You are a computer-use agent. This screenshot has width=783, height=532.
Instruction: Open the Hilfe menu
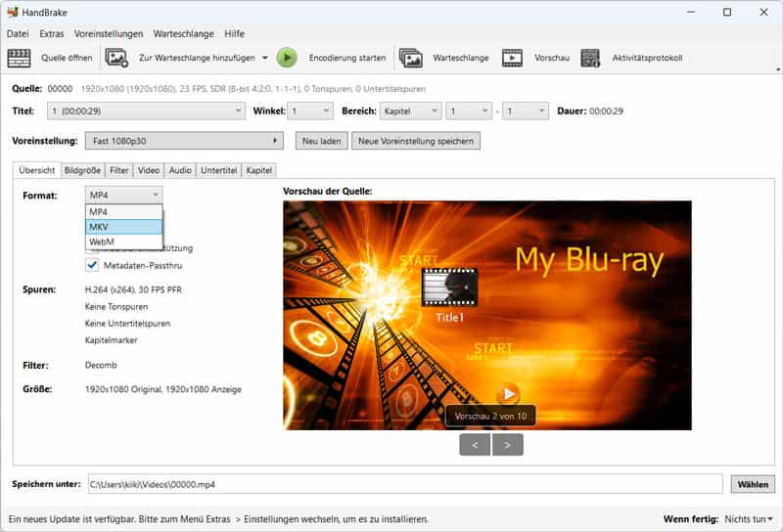pos(234,33)
